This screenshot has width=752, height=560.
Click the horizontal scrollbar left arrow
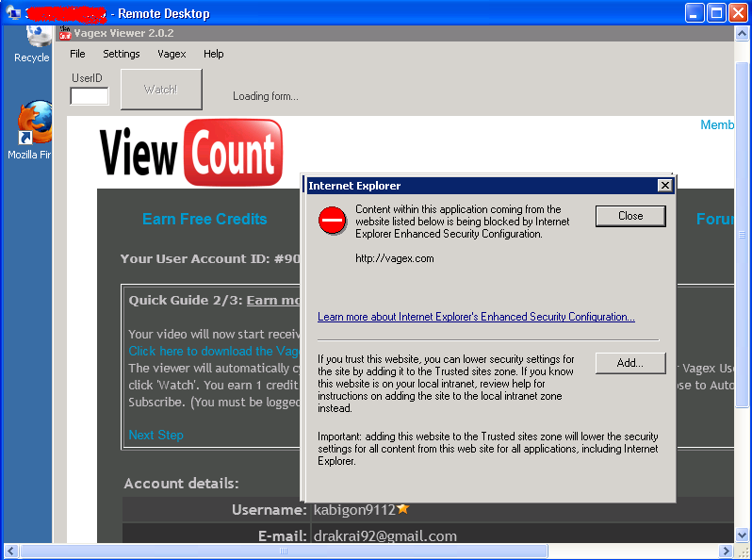(x=11, y=551)
